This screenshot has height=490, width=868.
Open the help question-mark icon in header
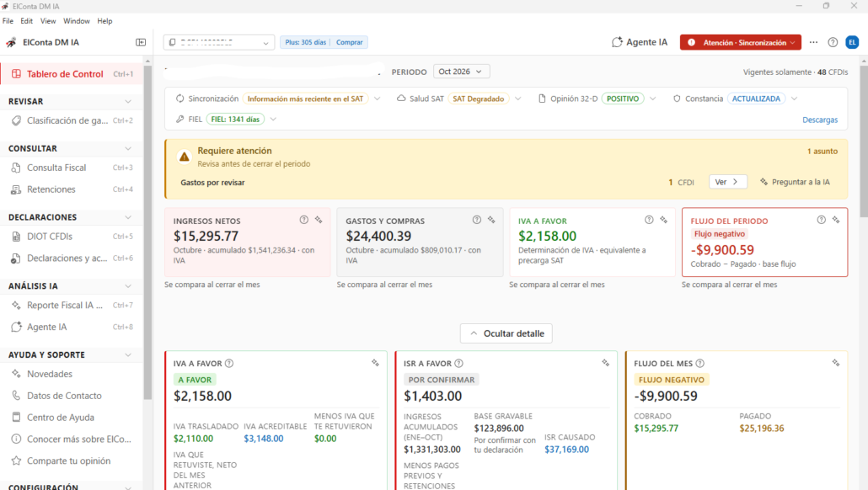tap(833, 42)
